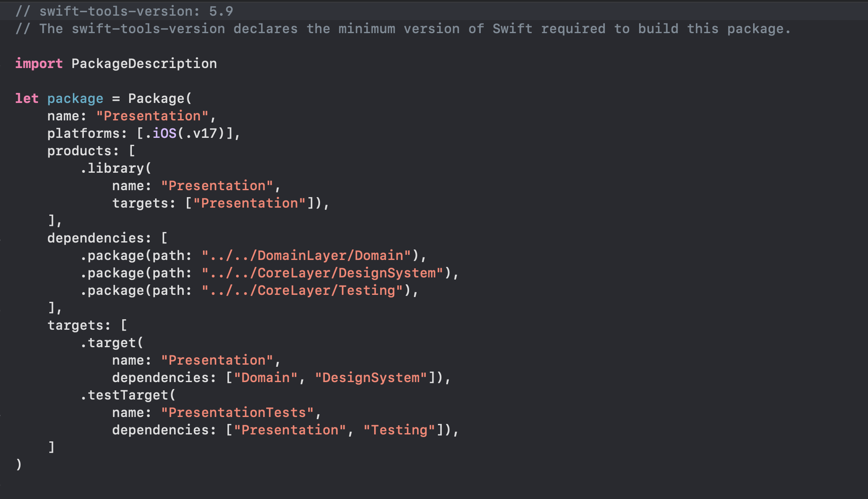
Task: Place cursor on PackageDescription module name
Action: click(144, 64)
